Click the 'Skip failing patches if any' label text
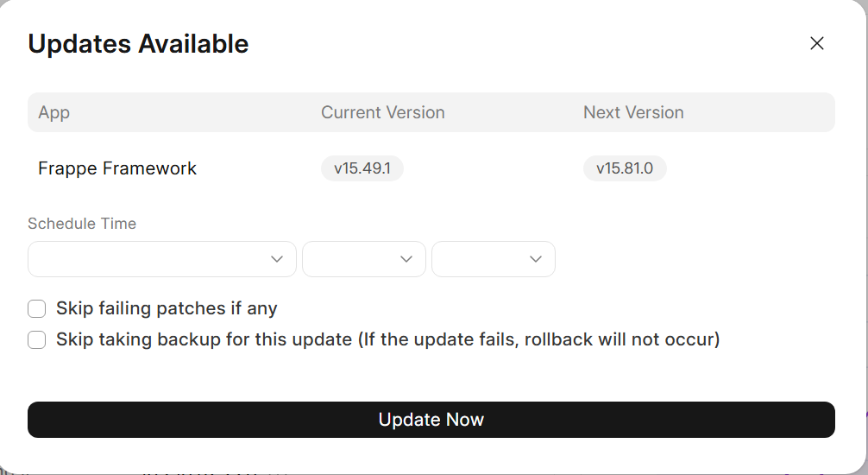Image resolution: width=868 pixels, height=475 pixels. pyautogui.click(x=167, y=308)
